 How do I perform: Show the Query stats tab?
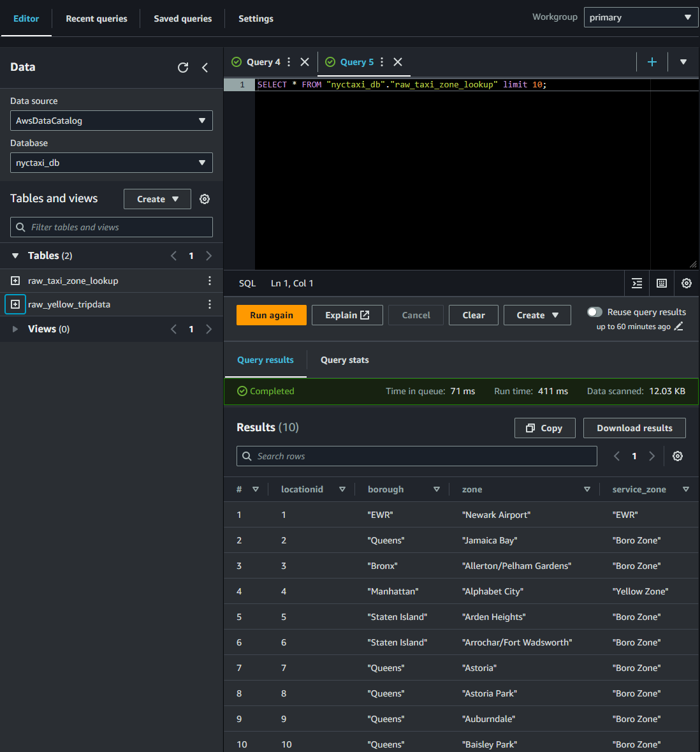pos(345,360)
